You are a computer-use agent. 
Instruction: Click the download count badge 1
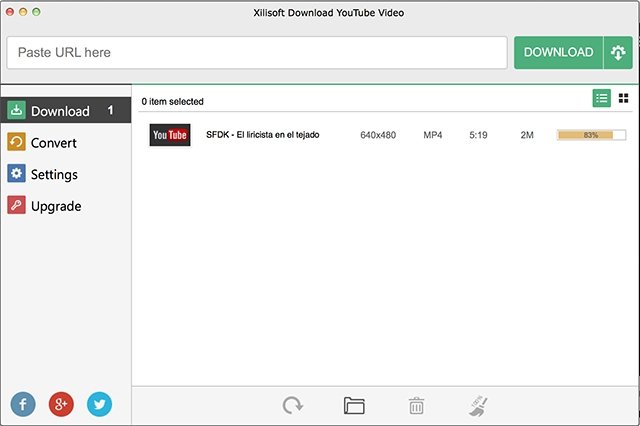click(110, 111)
